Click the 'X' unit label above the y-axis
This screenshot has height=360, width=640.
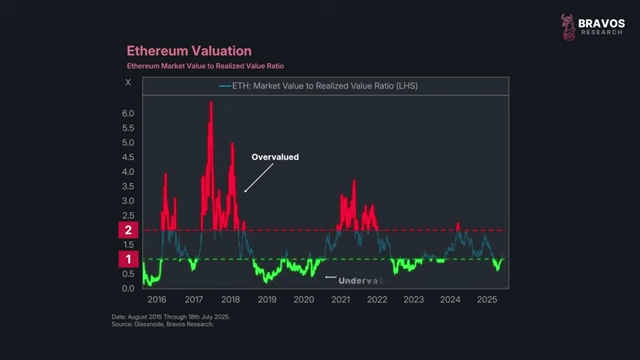click(x=128, y=82)
